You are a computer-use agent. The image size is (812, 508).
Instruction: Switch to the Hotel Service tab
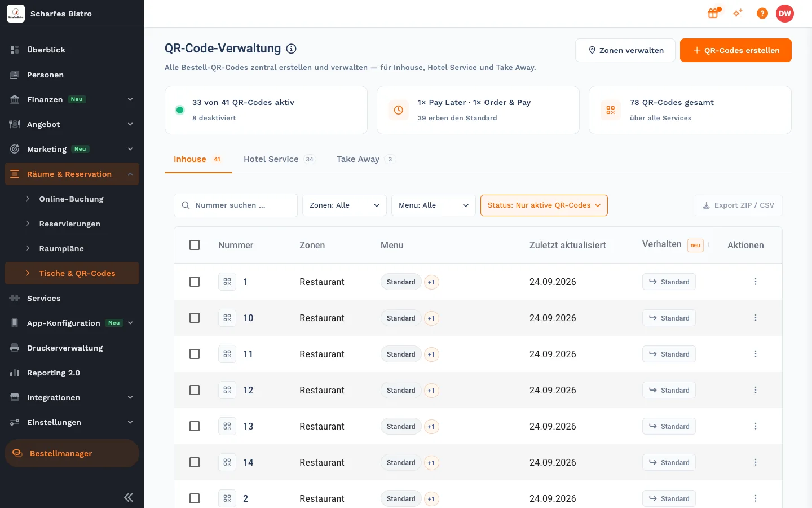[279, 159]
